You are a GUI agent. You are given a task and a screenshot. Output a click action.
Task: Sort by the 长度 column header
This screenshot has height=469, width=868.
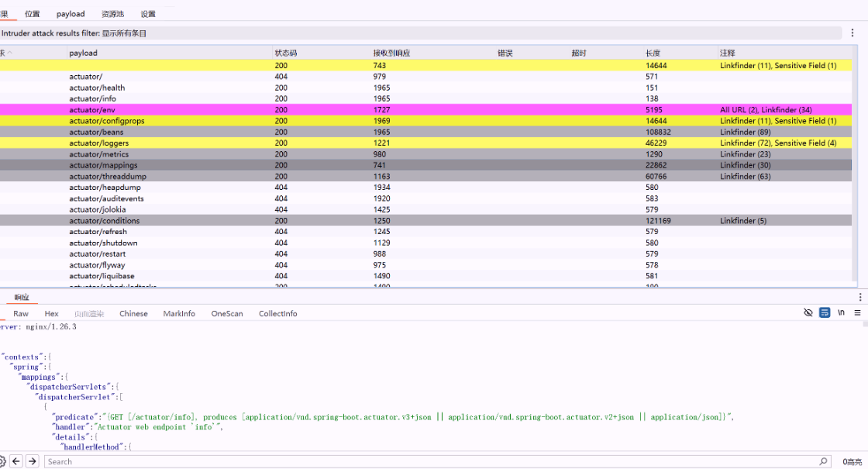pos(680,53)
